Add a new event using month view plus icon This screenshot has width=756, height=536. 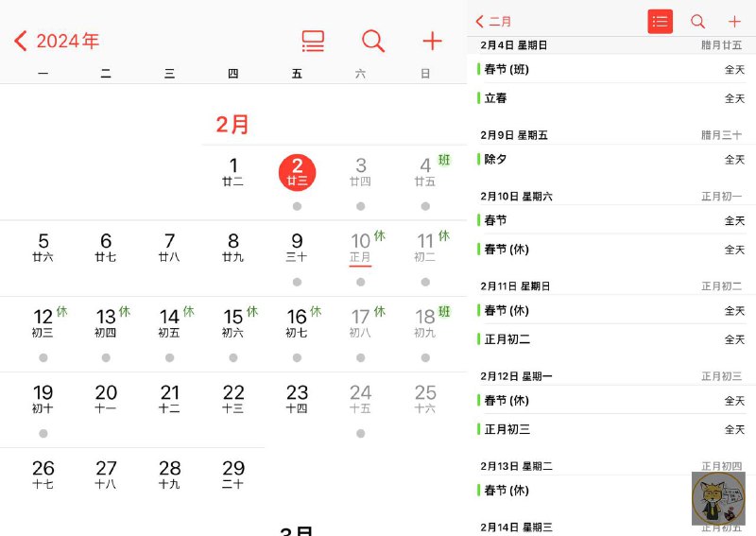click(x=432, y=41)
